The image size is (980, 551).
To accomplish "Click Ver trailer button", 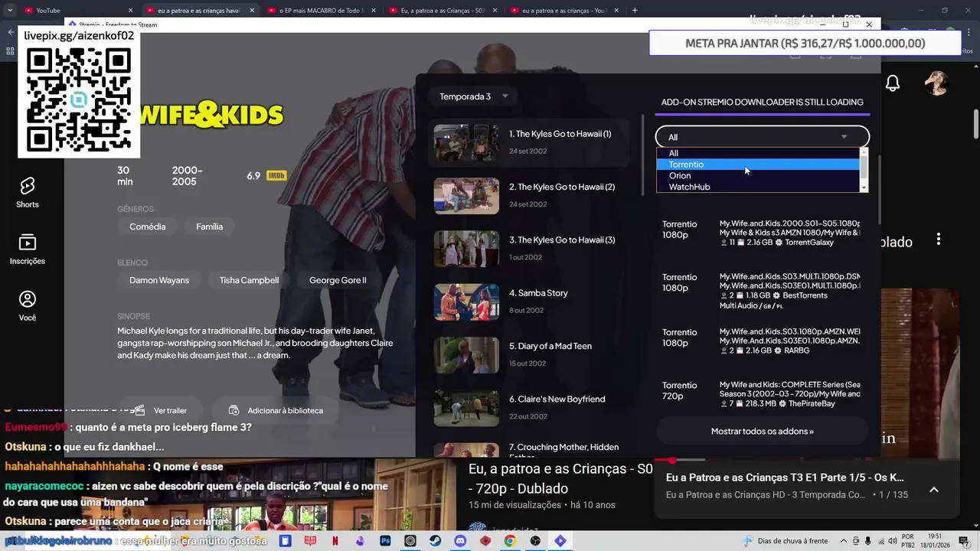I will (x=162, y=410).
